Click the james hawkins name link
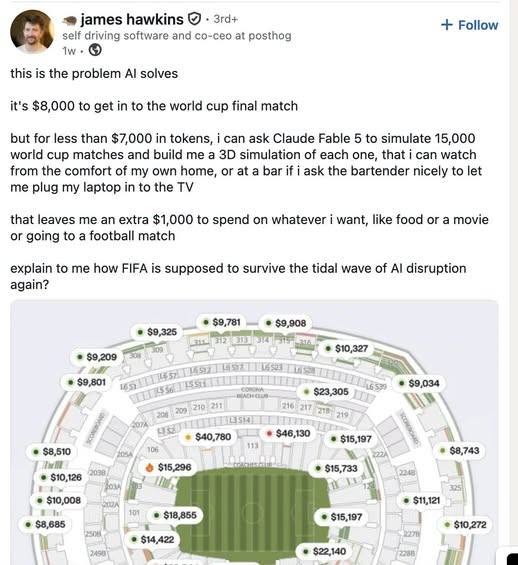 pyautogui.click(x=132, y=19)
